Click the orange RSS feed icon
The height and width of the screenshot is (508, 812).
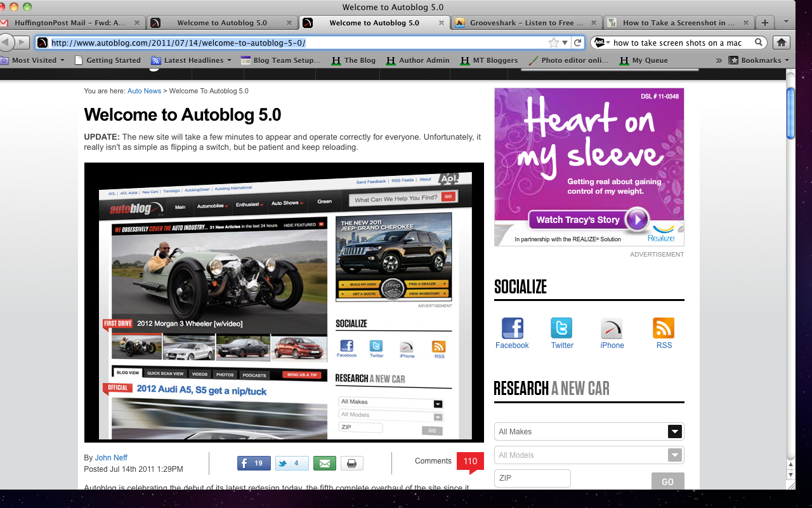[x=664, y=326]
